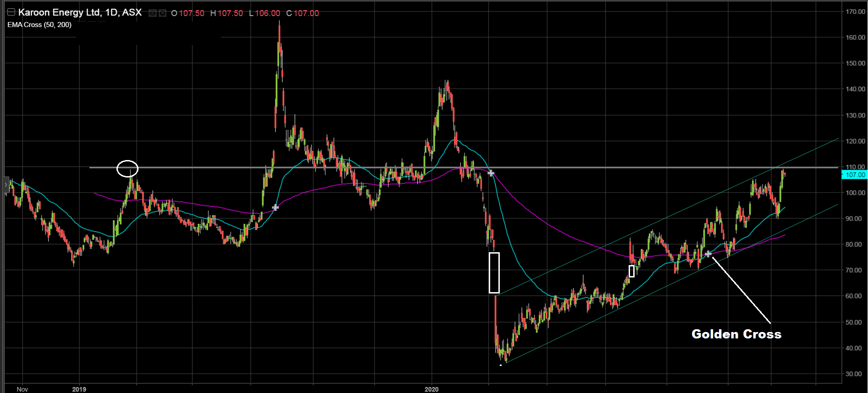868x393 pixels.
Task: Click the open value 107.50 in the legend
Action: click(x=192, y=13)
